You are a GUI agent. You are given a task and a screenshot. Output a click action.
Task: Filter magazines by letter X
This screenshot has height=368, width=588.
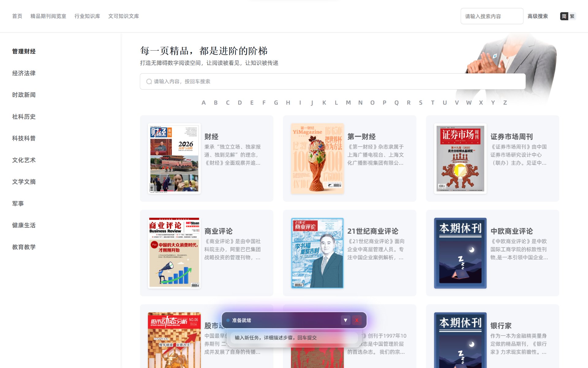pyautogui.click(x=481, y=103)
